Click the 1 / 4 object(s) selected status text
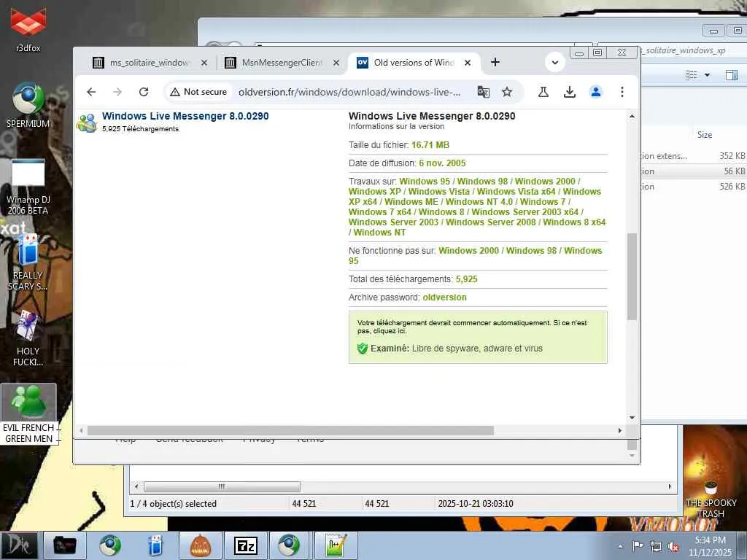This screenshot has width=747, height=560. click(x=173, y=503)
